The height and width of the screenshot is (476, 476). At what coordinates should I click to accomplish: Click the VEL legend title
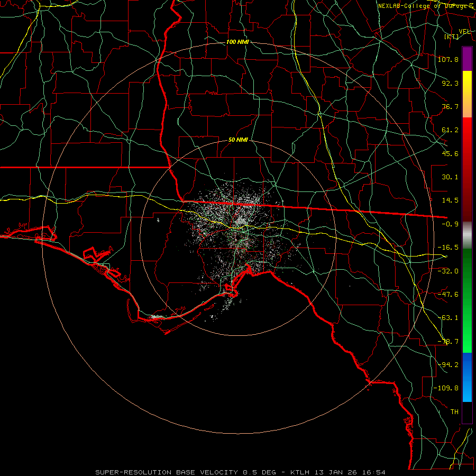(464, 32)
